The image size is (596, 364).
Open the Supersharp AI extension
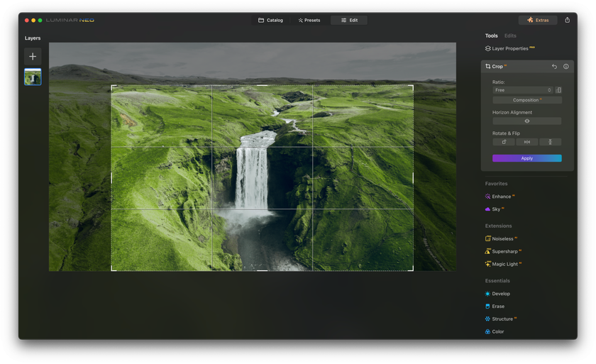[x=503, y=251]
